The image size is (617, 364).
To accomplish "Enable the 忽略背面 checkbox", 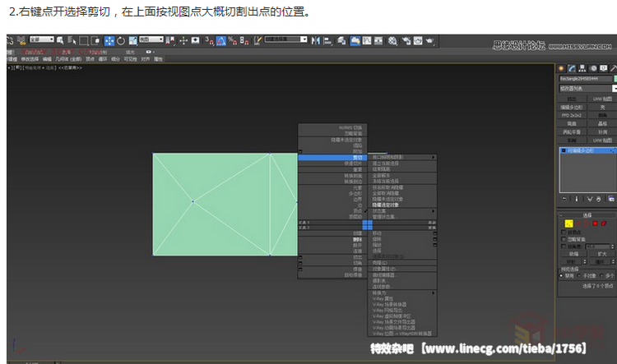I will [x=564, y=239].
